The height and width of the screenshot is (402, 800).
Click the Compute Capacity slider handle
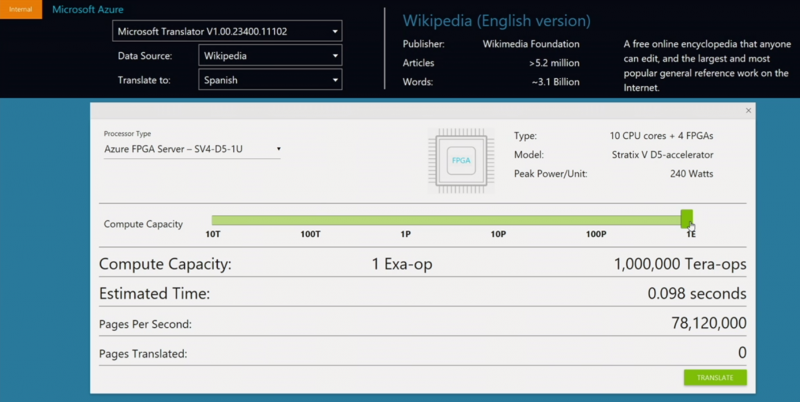tap(687, 219)
